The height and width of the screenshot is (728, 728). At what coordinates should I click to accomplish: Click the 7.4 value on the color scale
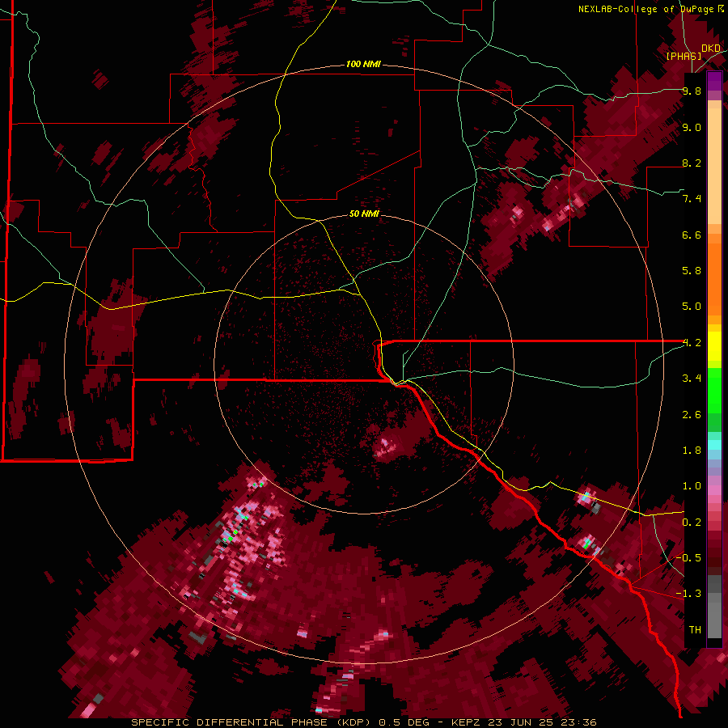click(x=692, y=199)
